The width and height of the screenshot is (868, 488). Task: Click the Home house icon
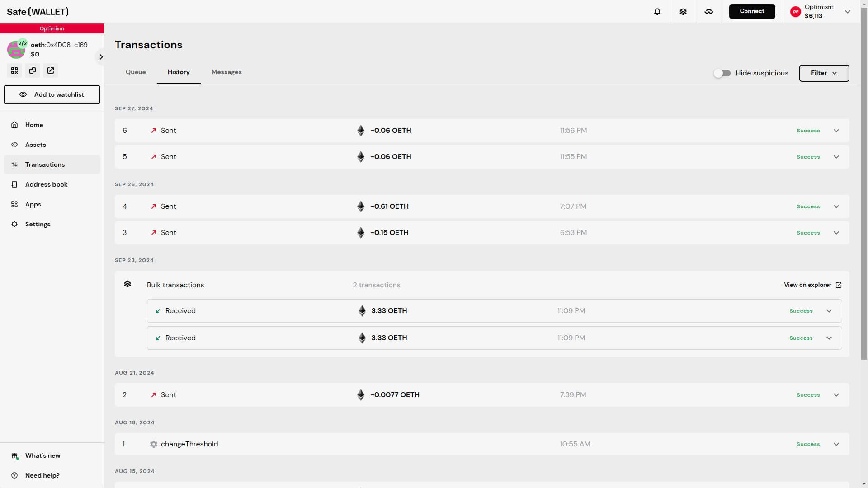click(14, 125)
